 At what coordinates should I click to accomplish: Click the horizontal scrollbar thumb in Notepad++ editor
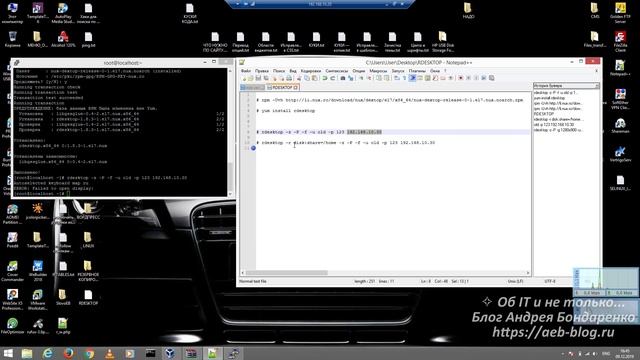tap(287, 273)
